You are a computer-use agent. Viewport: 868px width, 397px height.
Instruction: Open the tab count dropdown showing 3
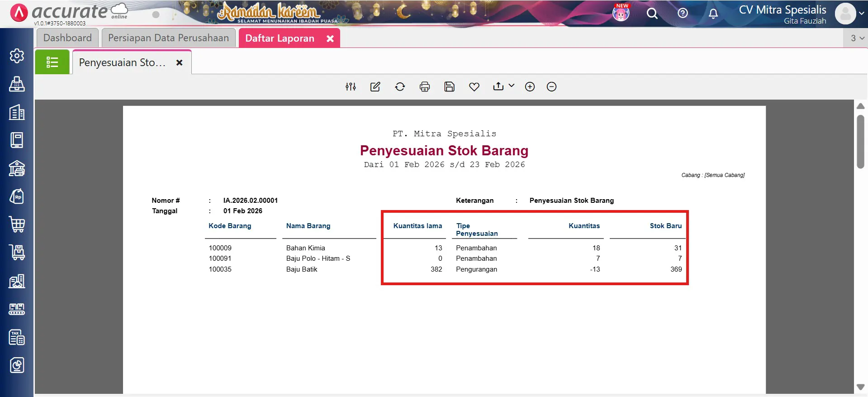(856, 38)
